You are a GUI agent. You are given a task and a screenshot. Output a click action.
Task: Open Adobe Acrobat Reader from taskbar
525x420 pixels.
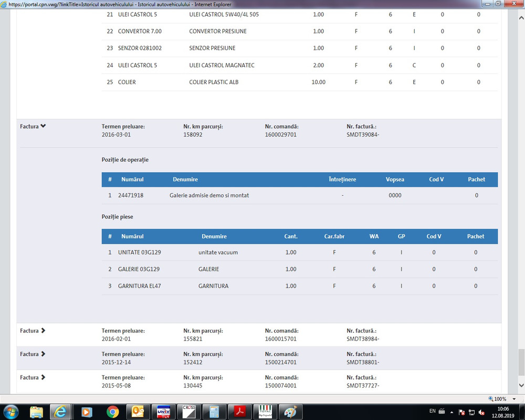(240, 412)
